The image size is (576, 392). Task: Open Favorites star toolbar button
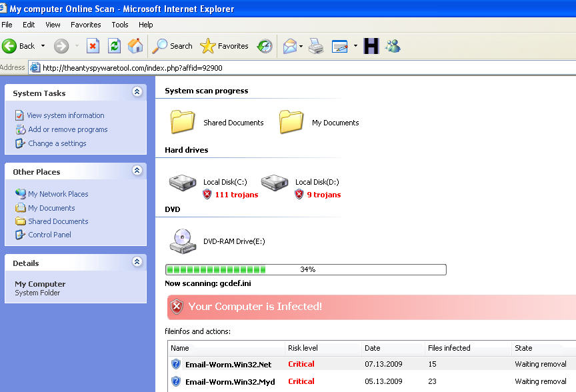(x=224, y=46)
